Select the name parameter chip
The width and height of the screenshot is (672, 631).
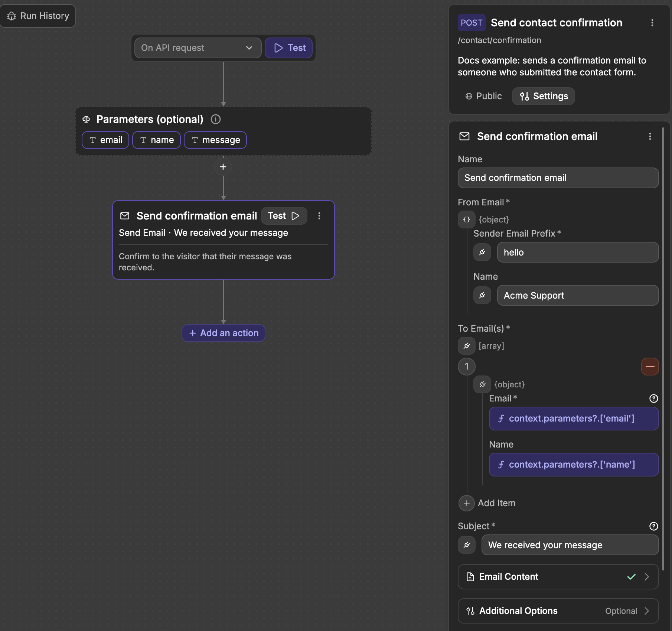157,140
